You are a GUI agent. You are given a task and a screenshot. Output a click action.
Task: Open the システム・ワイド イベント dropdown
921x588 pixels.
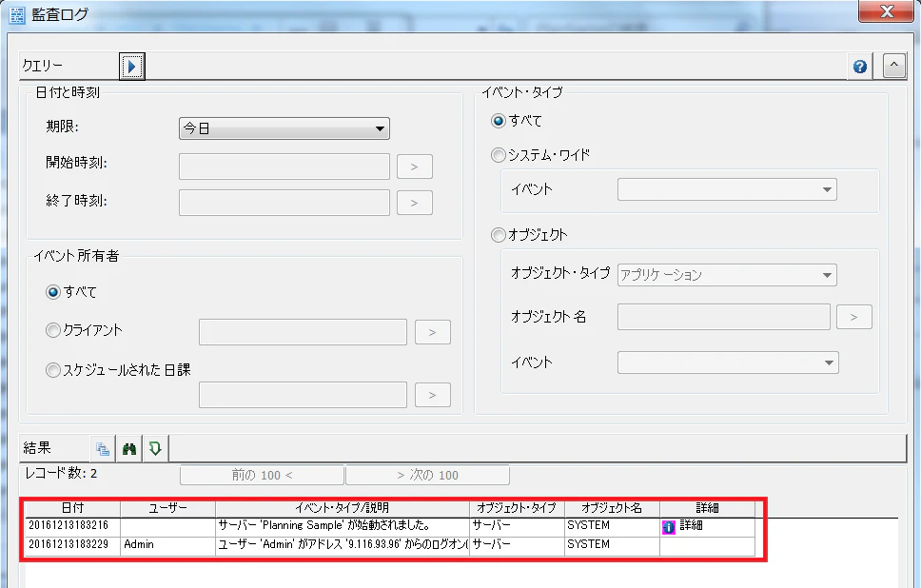click(x=727, y=189)
